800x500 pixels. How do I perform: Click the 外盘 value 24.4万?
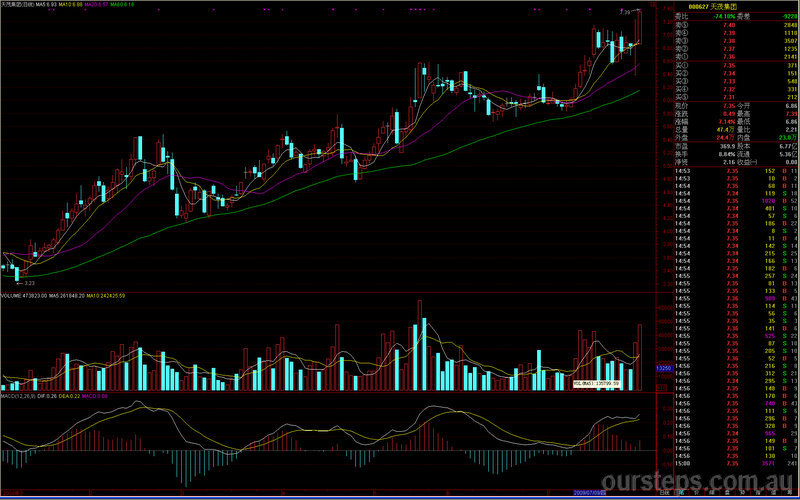[727, 138]
